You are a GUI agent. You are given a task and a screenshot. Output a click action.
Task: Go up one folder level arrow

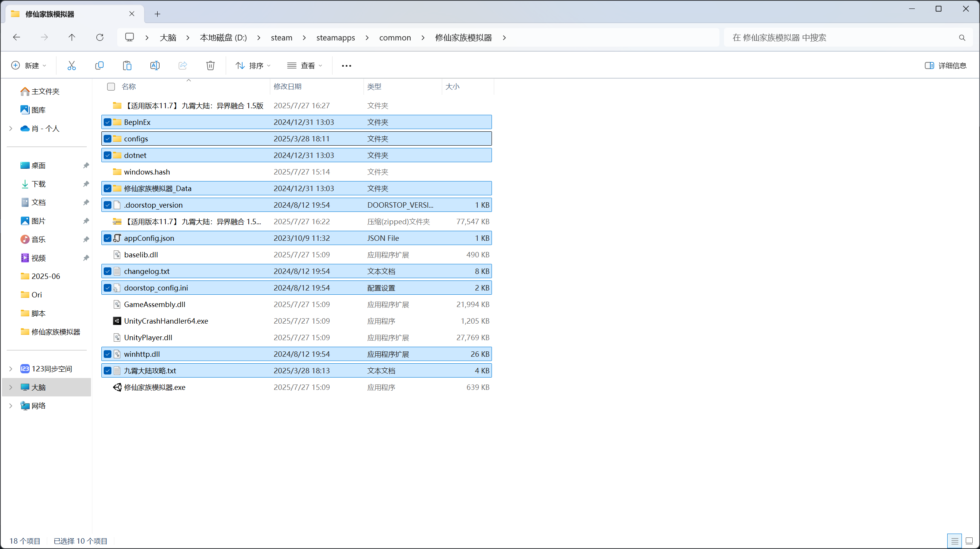click(72, 37)
